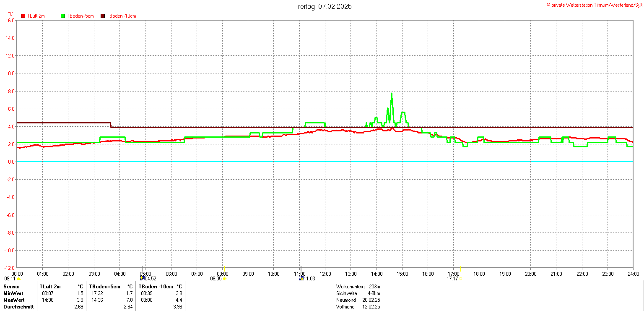Click the moon icon beside 11:03
This screenshot has width=644, height=311.
point(301,278)
